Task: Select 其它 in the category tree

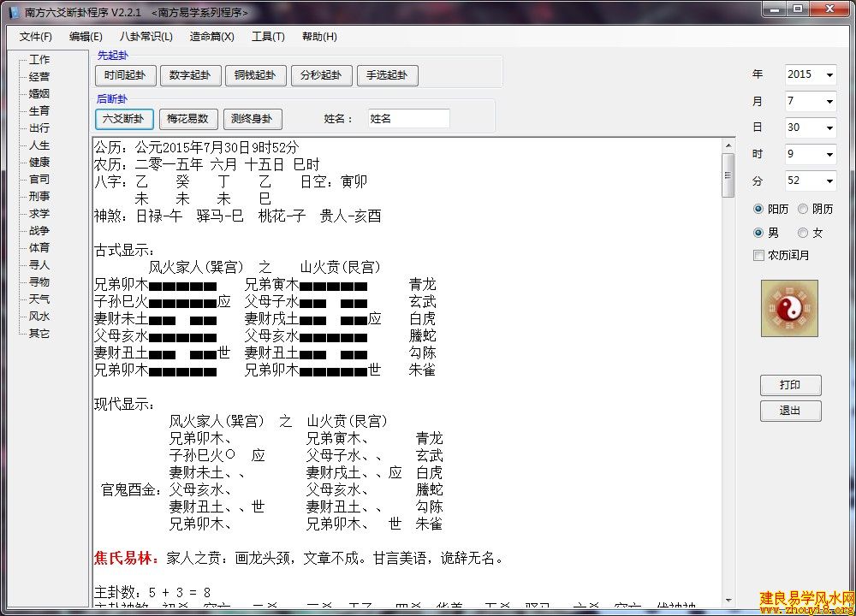Action: (39, 334)
